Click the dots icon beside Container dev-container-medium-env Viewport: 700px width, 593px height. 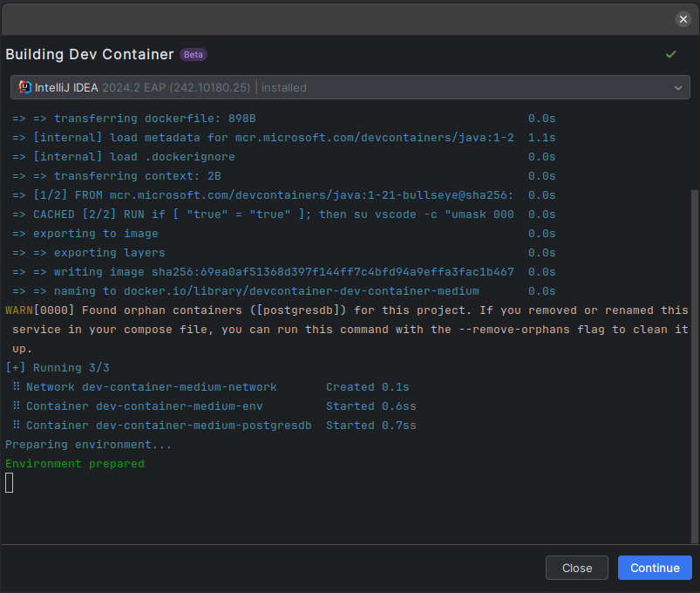pos(17,406)
